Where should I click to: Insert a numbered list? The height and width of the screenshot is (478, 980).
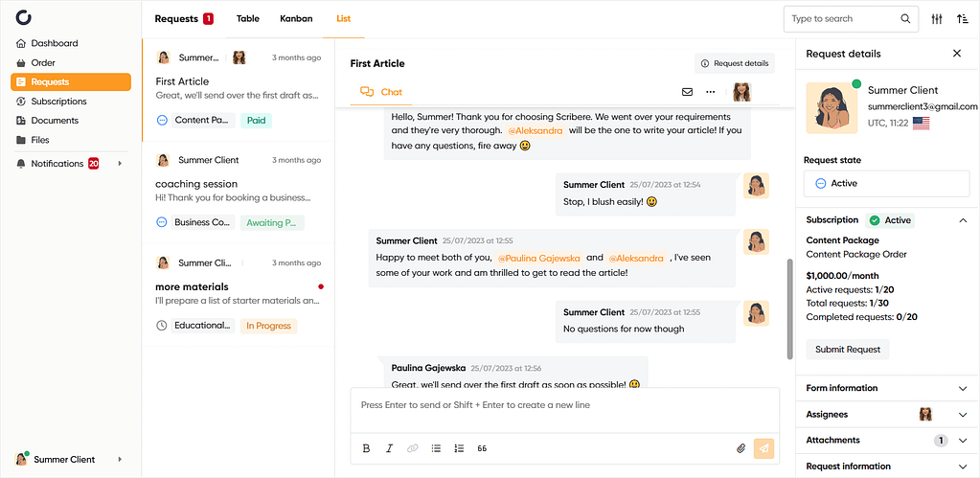pyautogui.click(x=460, y=448)
